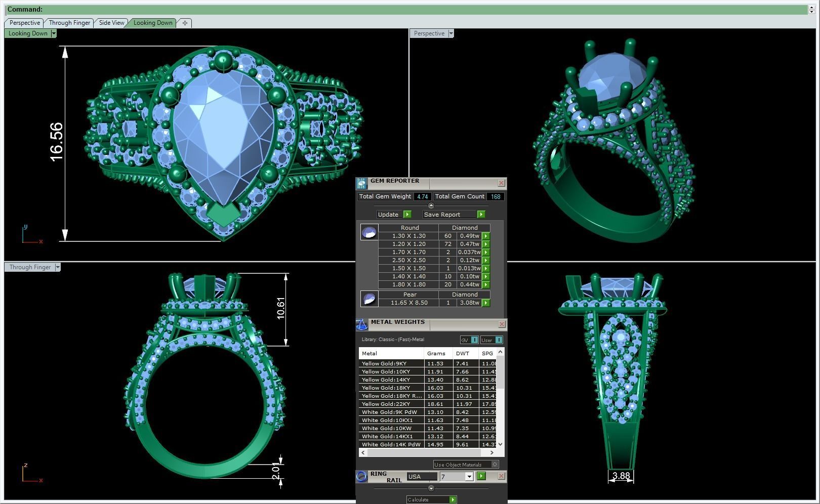Open the ring size 7 dropdown

coord(469,477)
